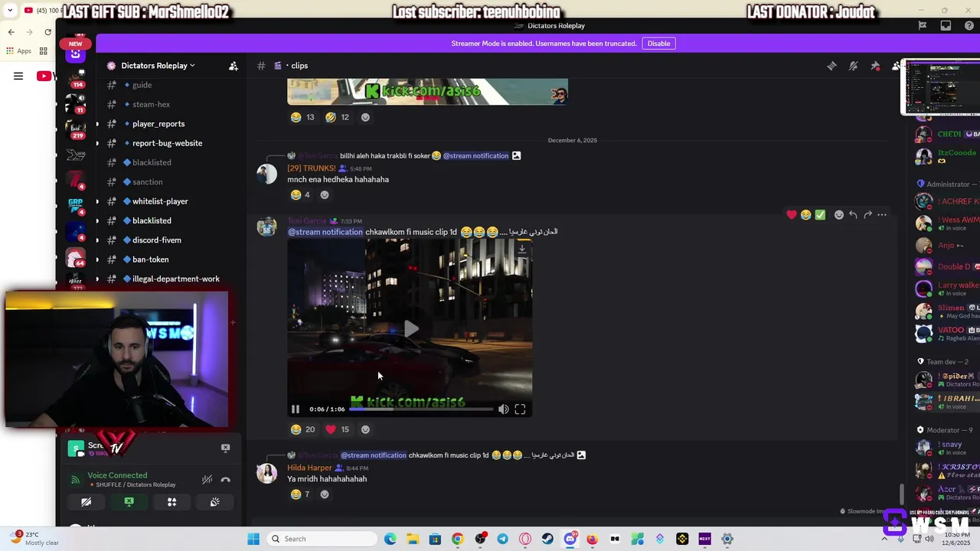Open the invite people icon beside server name
The height and width of the screenshot is (551, 980).
click(x=233, y=66)
